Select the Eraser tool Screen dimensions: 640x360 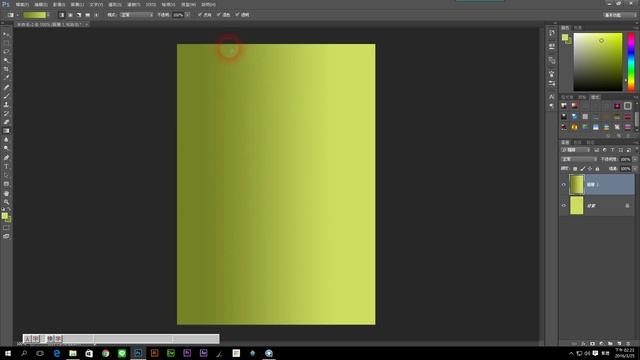click(x=6, y=122)
